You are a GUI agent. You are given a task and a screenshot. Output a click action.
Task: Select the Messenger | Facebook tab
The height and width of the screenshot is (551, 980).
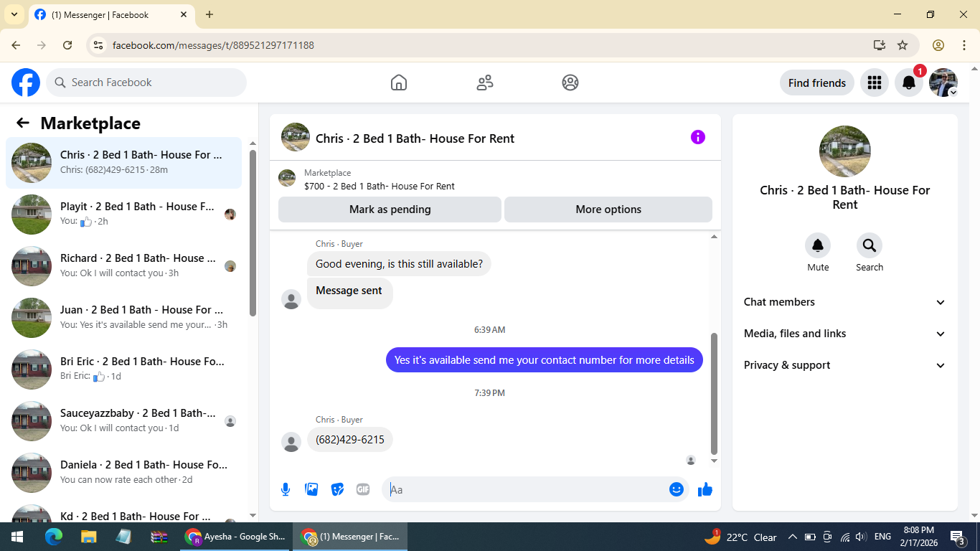point(111,14)
